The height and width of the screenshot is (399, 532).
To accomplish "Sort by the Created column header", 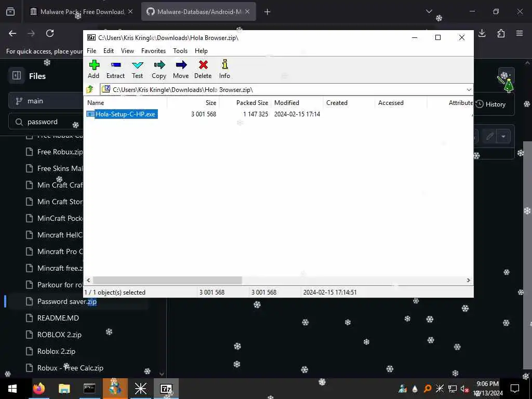I will (x=349, y=103).
